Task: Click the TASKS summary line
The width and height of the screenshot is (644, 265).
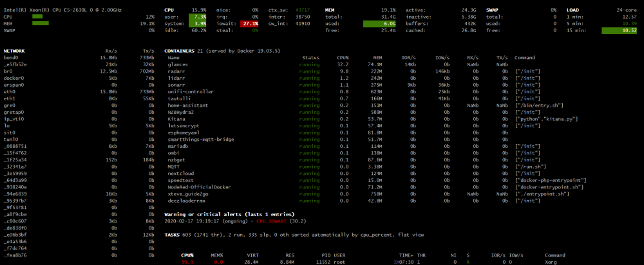Action: pyautogui.click(x=294, y=235)
